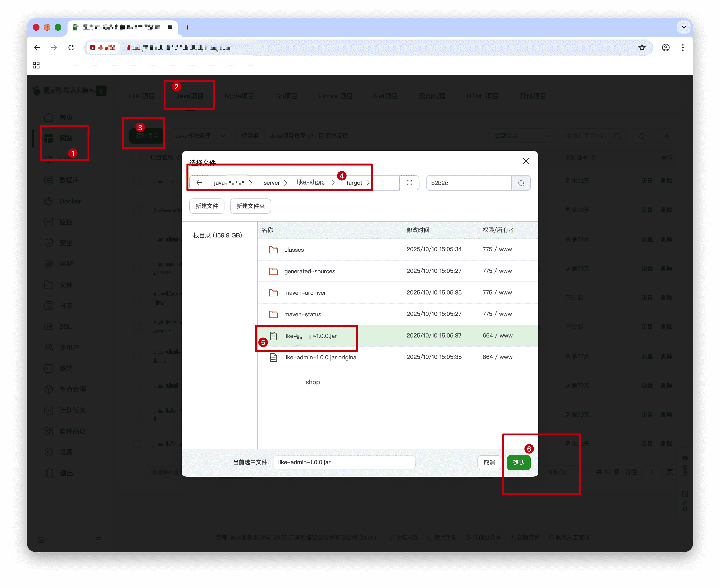Open the generated-sources folder row

click(309, 271)
